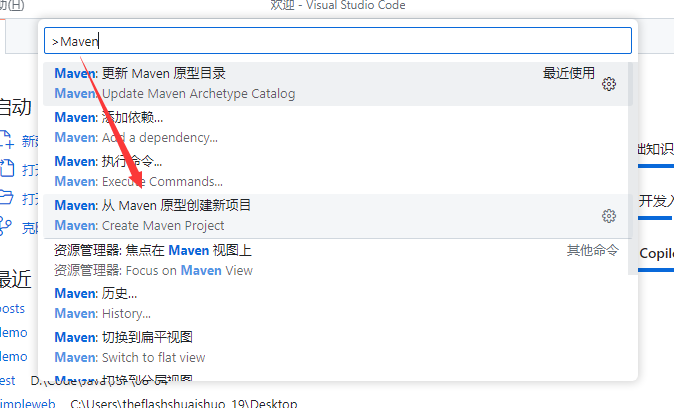The width and height of the screenshot is (674, 408).
Task: Choose Maven: Add a dependency command
Action: click(300, 127)
